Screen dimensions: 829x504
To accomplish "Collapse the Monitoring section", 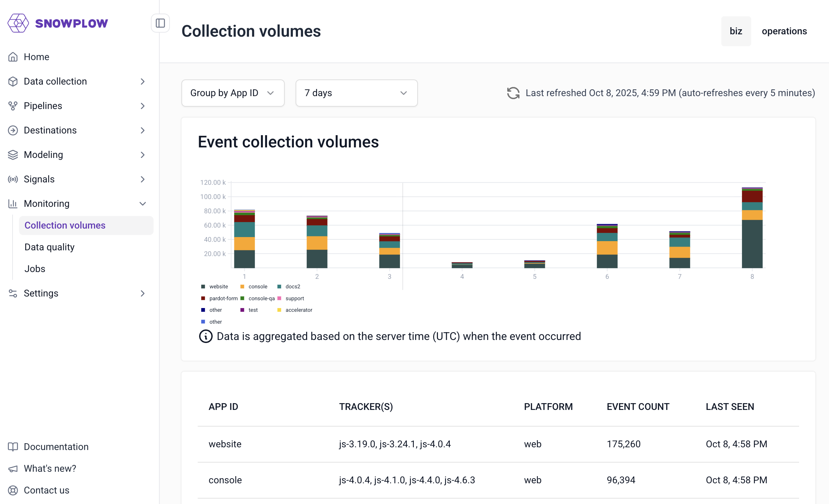I will [142, 204].
